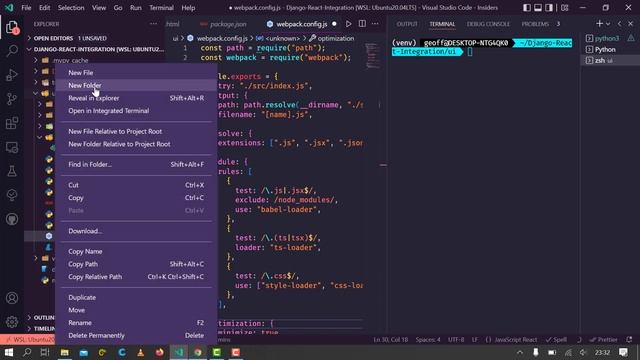The height and width of the screenshot is (360, 640).
Task: Click the editor minimap preview
Action: tap(372, 56)
